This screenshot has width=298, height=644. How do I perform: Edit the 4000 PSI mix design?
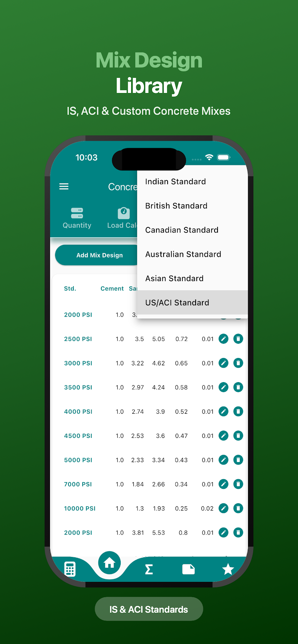pos(223,411)
